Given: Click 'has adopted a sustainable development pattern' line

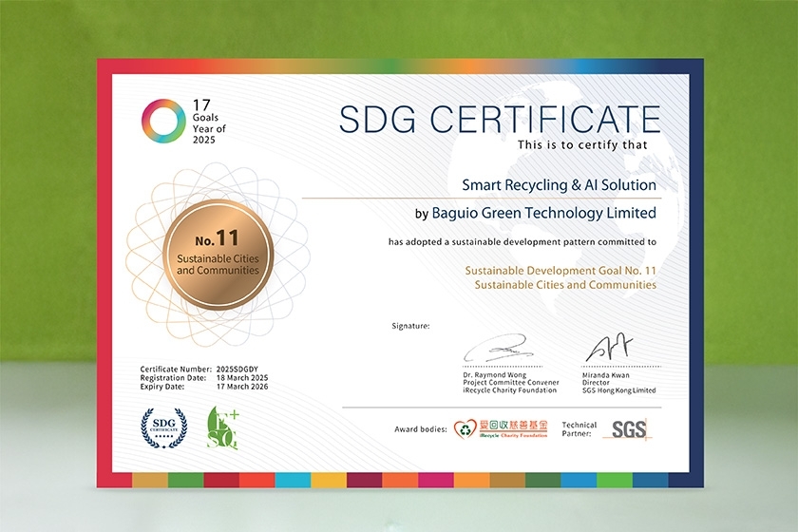Looking at the screenshot, I should click(x=522, y=242).
